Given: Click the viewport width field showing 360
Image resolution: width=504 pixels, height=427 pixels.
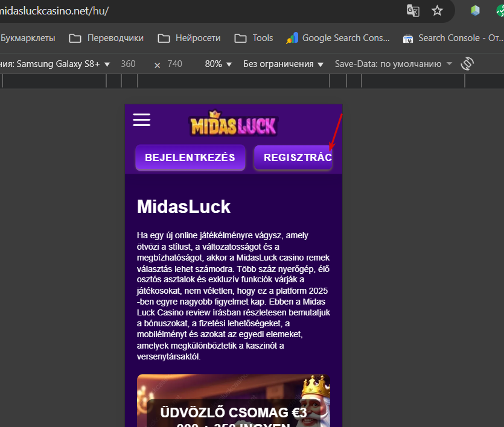Looking at the screenshot, I should [128, 64].
